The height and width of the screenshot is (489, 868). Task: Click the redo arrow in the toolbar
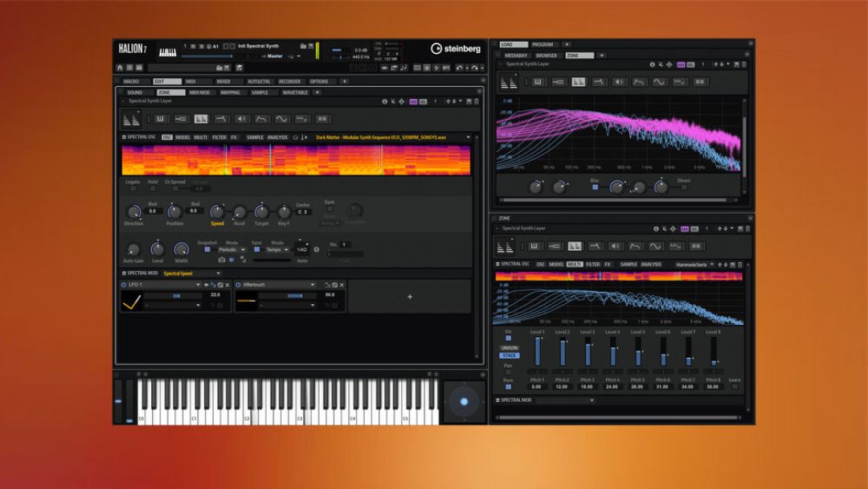click(x=474, y=68)
